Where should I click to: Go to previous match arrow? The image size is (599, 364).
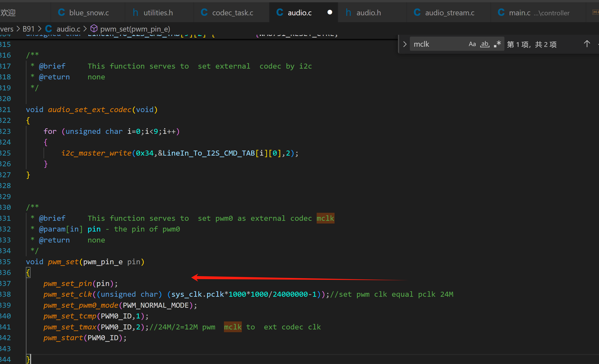[587, 44]
